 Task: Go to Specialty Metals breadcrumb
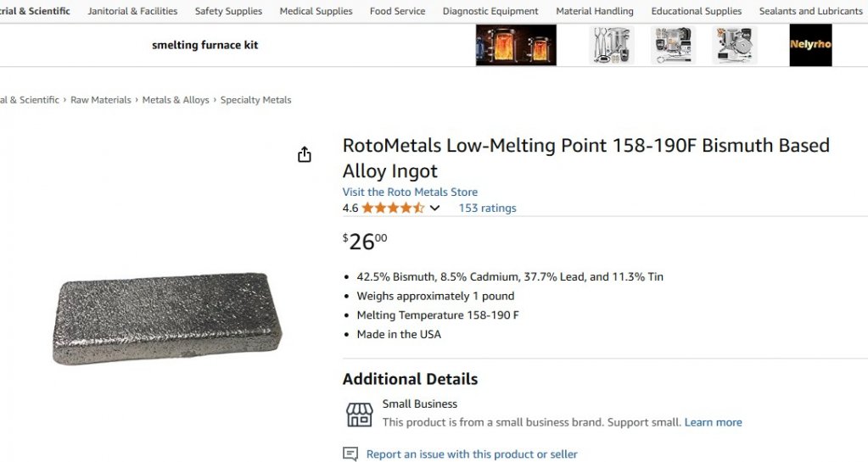point(255,100)
